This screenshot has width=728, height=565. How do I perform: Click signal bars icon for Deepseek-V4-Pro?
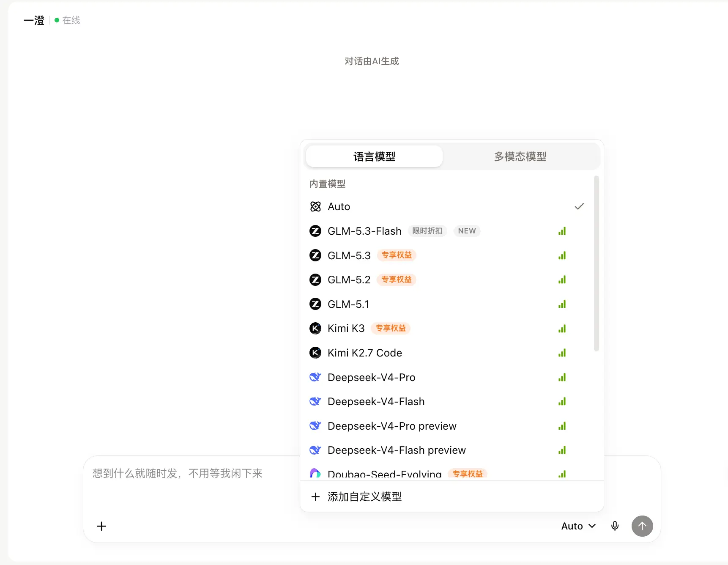pyautogui.click(x=562, y=377)
